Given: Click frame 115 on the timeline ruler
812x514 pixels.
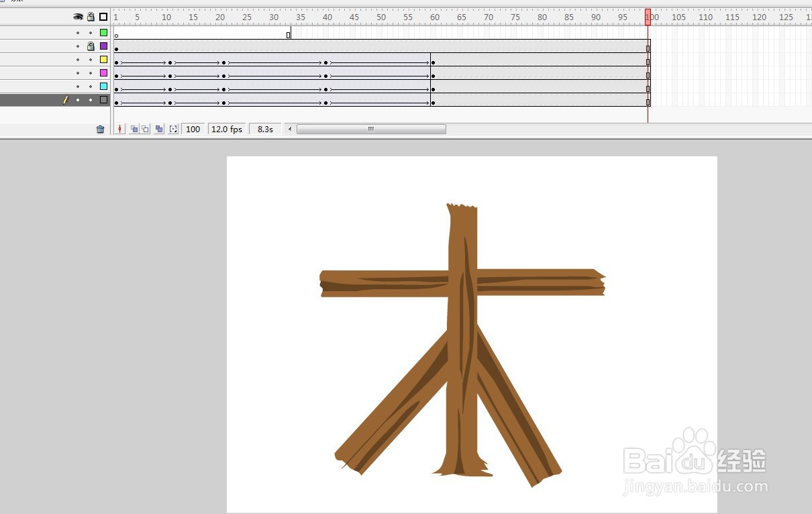Looking at the screenshot, I should point(732,17).
